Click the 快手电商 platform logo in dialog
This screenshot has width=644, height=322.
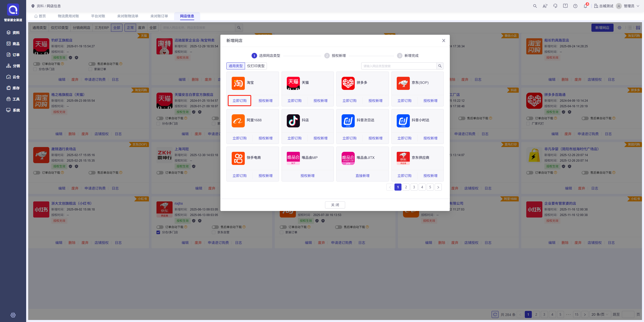(238, 158)
